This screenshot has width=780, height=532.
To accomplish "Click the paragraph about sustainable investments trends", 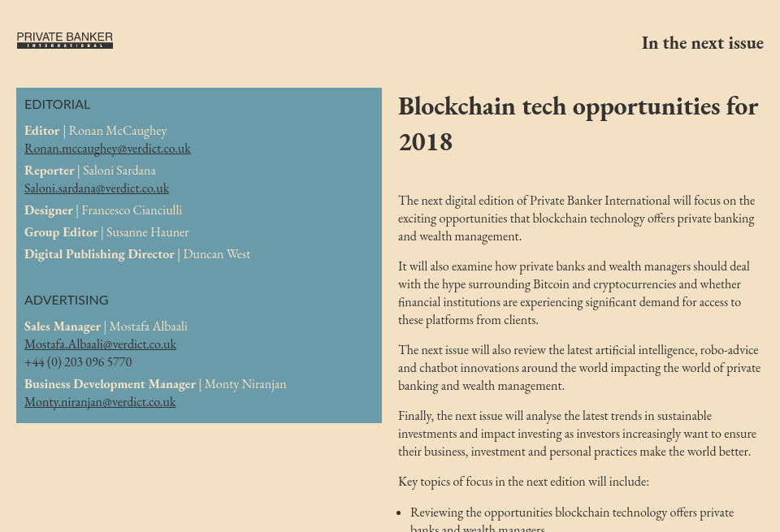I will point(576,434).
